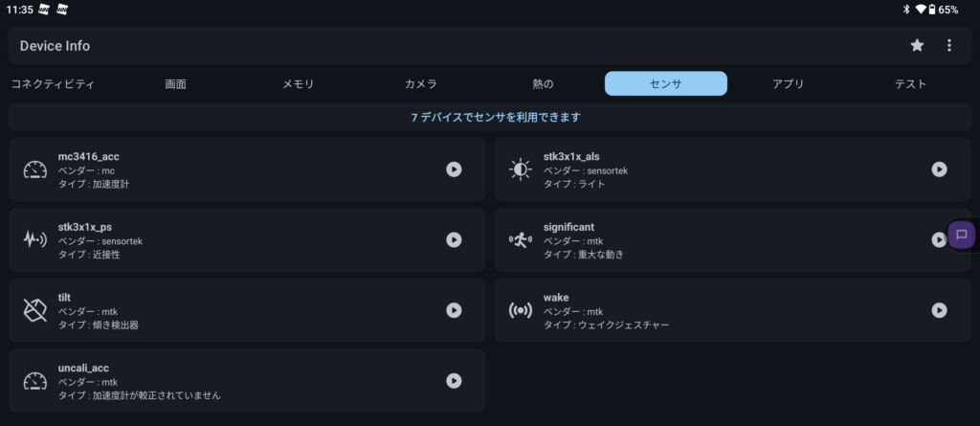Tap the play button for uncali_acc

[x=454, y=380]
